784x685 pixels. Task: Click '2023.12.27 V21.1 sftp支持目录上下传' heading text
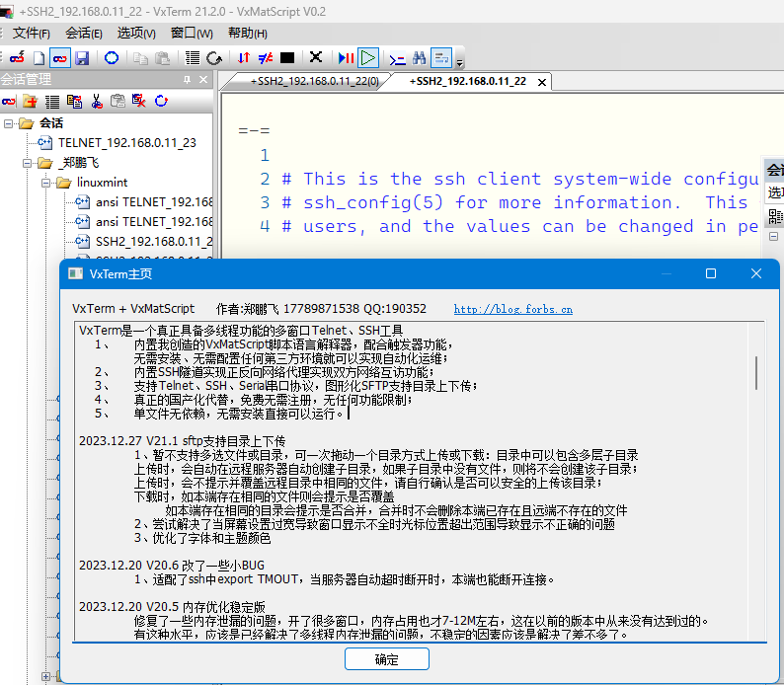[x=182, y=441]
